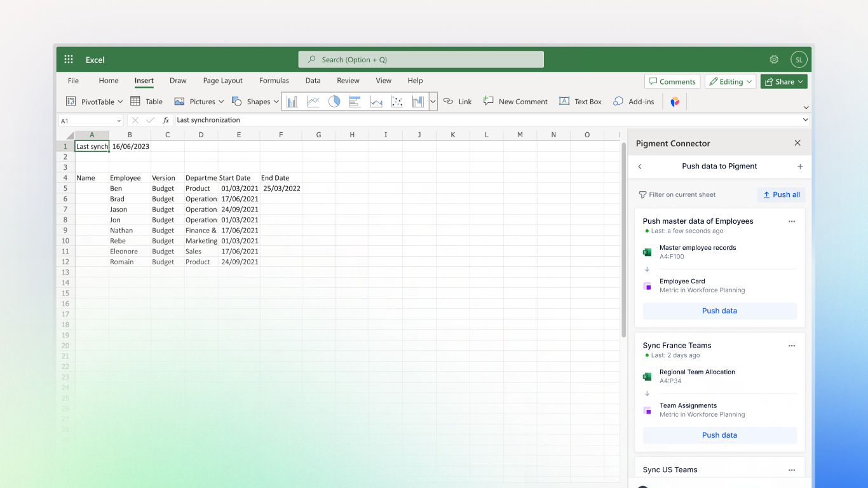
Task: Switch to the Data tab
Action: (313, 81)
